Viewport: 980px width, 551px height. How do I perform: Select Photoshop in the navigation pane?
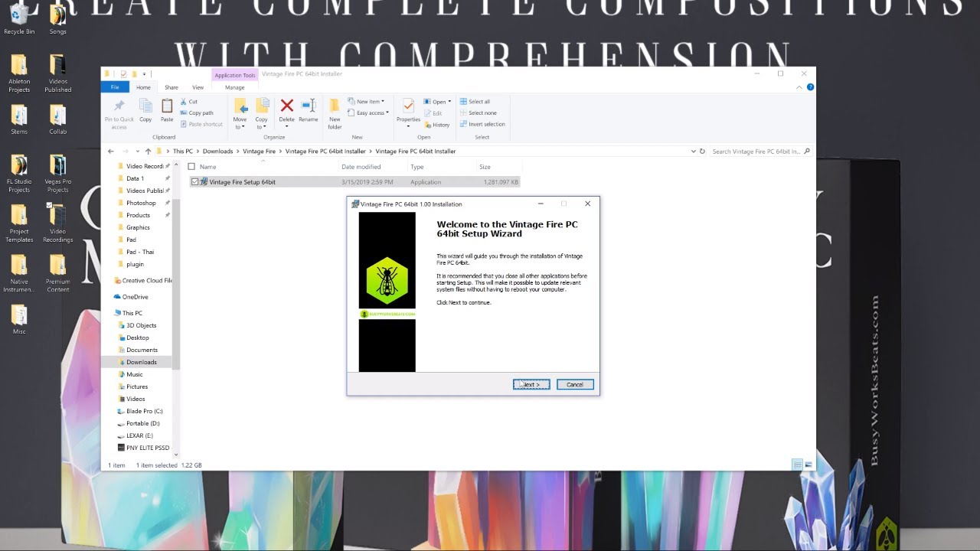(141, 203)
